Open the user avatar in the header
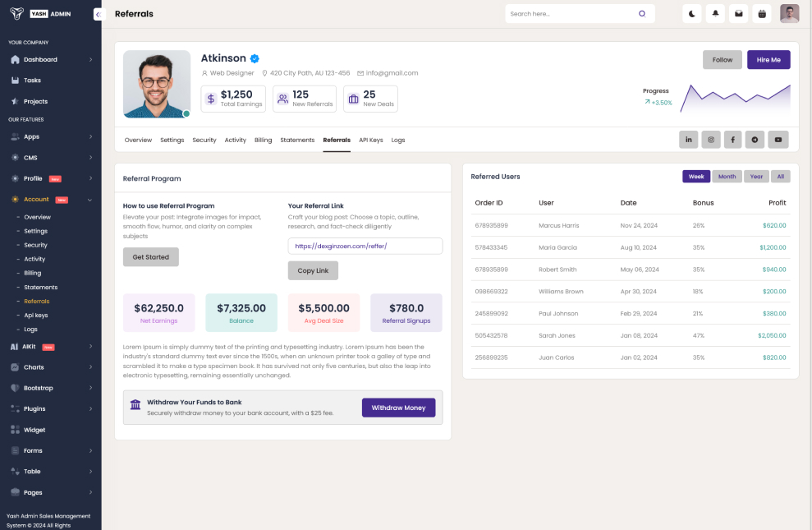Viewport: 812px width, 530px height. pyautogui.click(x=789, y=14)
